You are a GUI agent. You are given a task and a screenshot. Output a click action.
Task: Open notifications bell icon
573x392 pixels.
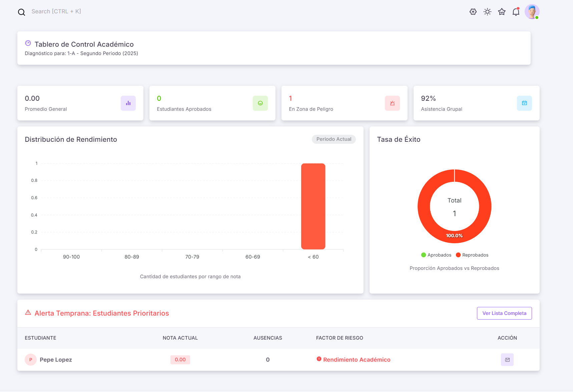pyautogui.click(x=516, y=12)
